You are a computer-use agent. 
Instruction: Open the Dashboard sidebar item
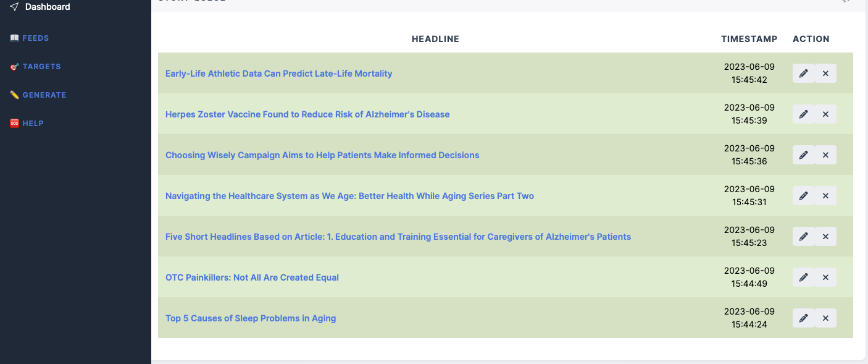click(x=48, y=7)
